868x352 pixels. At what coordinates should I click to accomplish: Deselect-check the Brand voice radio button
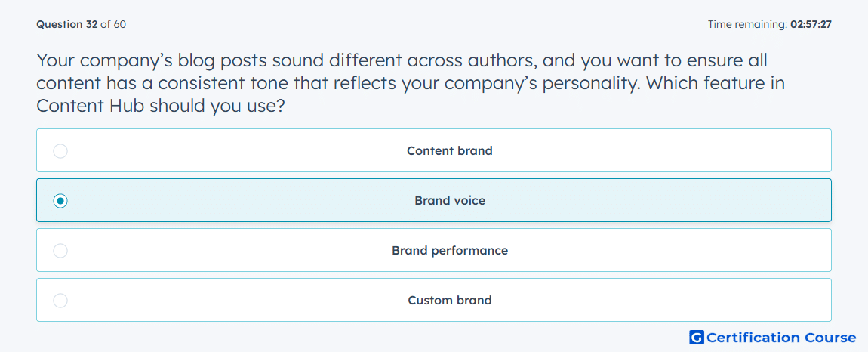[x=60, y=201]
